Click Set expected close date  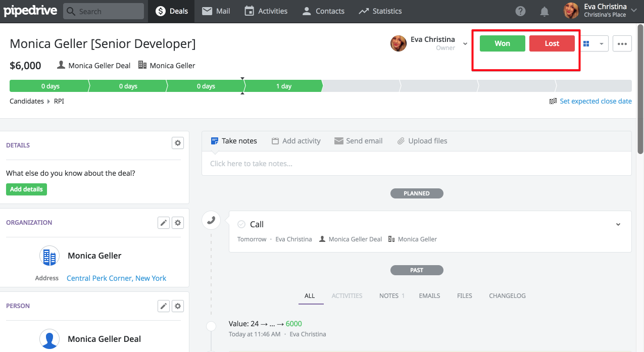[596, 101]
